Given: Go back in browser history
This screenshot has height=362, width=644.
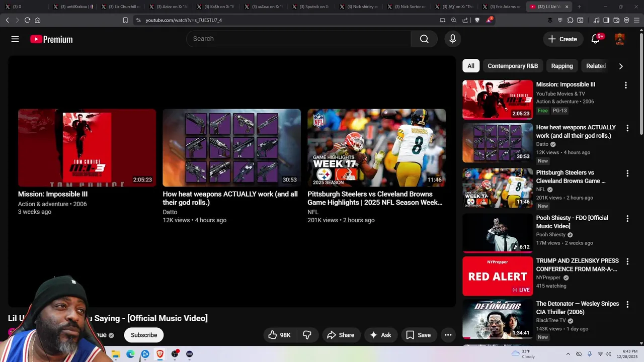Looking at the screenshot, I should [x=7, y=20].
